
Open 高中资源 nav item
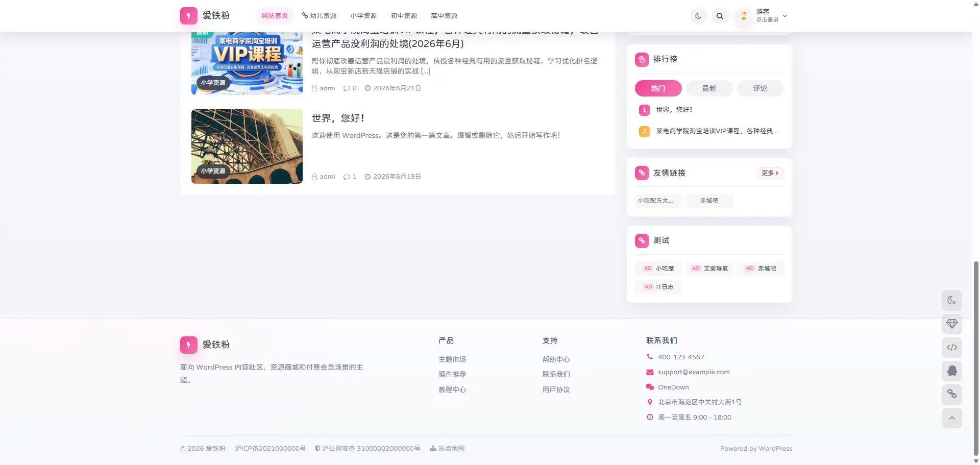click(x=444, y=16)
